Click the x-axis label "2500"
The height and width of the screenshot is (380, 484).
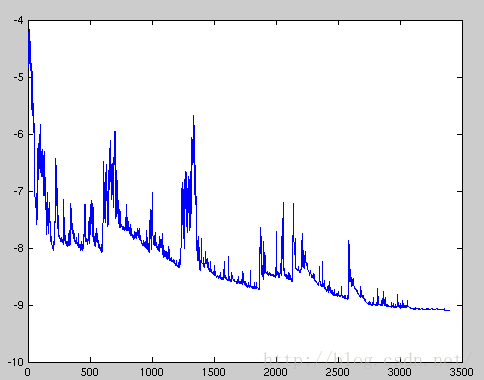pyautogui.click(x=337, y=372)
